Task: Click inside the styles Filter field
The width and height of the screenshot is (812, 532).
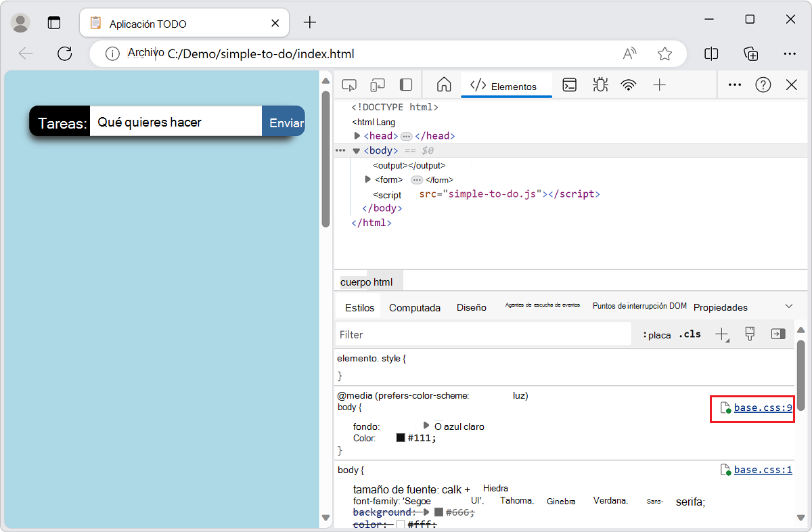Action: pos(474,334)
